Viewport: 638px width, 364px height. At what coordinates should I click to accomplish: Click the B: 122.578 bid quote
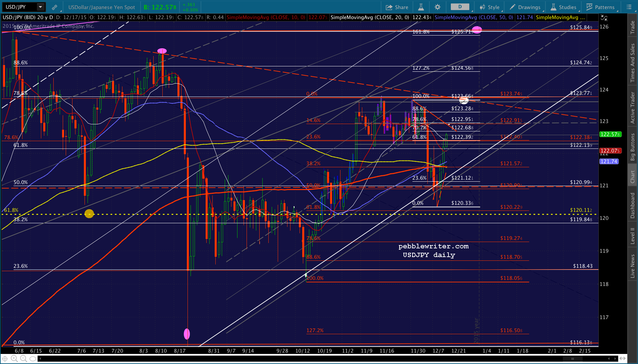click(x=160, y=7)
